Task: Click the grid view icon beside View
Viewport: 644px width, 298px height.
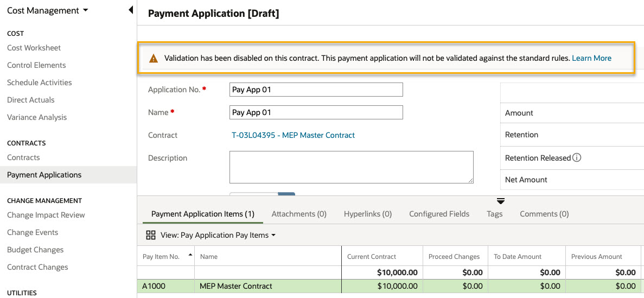Action: pyautogui.click(x=151, y=235)
